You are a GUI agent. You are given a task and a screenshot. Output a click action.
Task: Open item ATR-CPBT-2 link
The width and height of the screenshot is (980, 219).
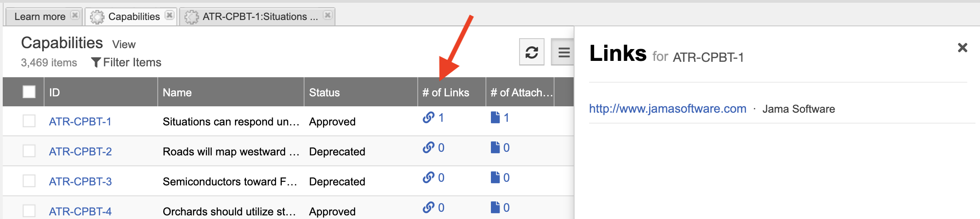[80, 151]
